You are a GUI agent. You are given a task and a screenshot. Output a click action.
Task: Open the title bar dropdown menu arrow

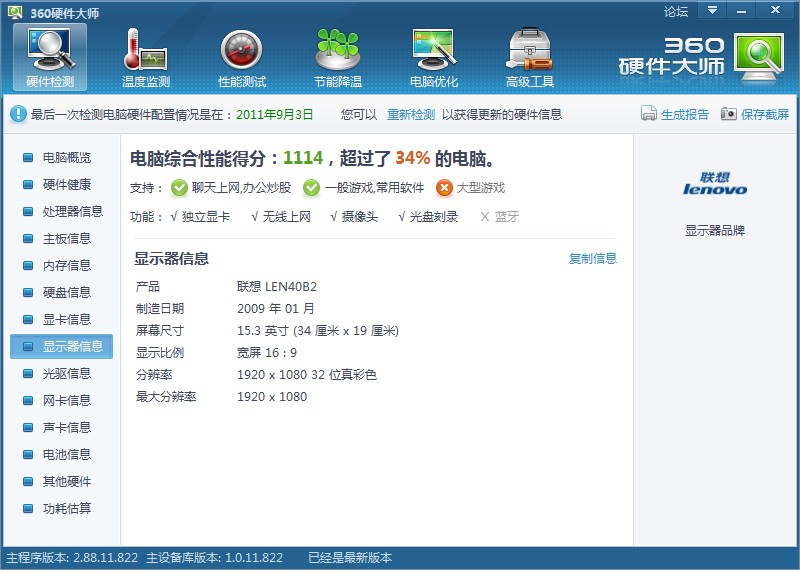[x=712, y=10]
